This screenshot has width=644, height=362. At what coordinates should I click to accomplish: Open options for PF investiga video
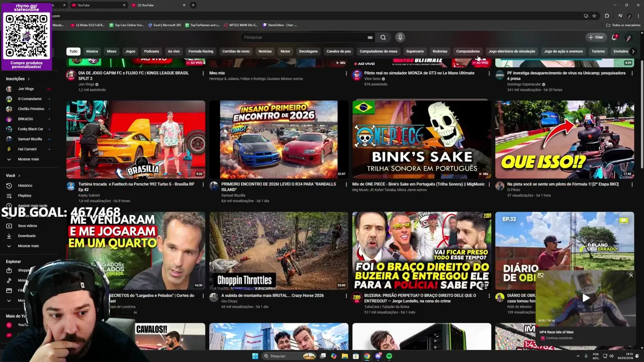632,73
